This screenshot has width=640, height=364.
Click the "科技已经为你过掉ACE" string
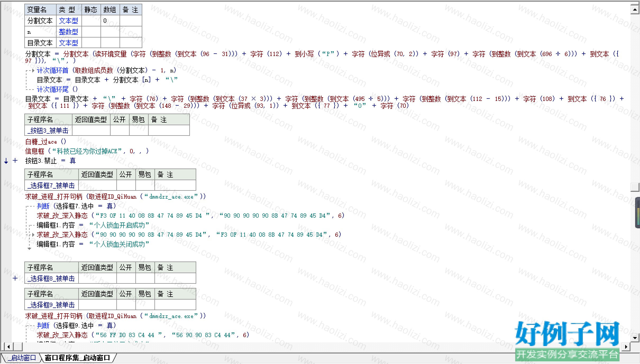coord(87,151)
